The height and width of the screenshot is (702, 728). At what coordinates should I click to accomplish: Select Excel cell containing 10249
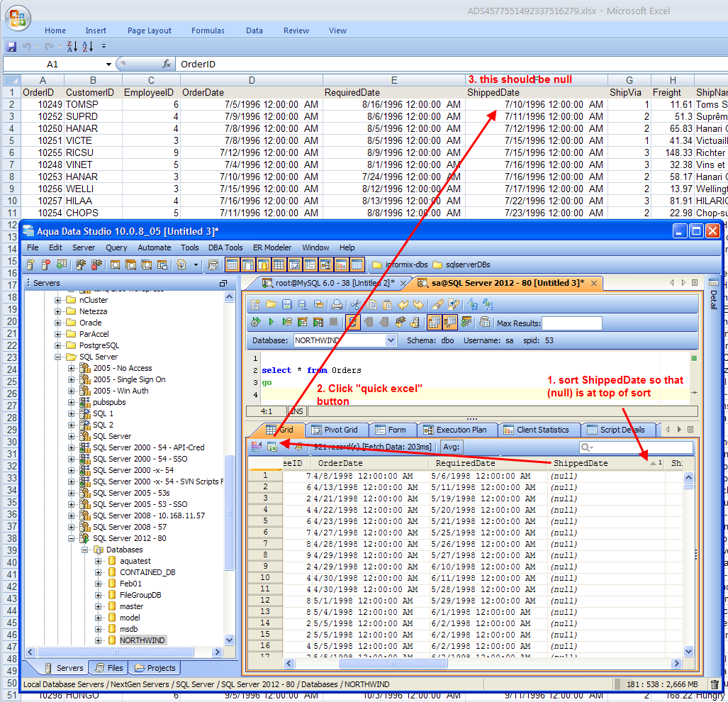coord(43,104)
